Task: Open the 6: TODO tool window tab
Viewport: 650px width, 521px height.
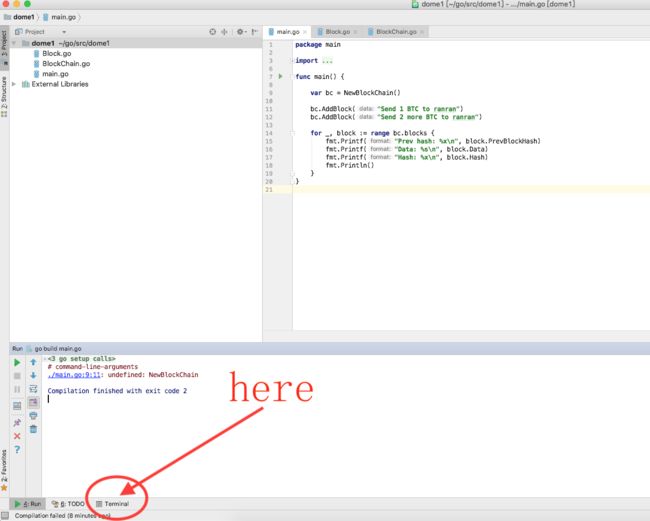Action: (68, 504)
